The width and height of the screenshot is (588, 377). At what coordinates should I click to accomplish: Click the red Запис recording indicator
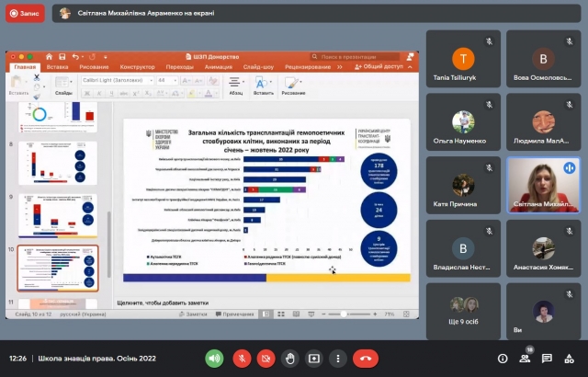(25, 14)
